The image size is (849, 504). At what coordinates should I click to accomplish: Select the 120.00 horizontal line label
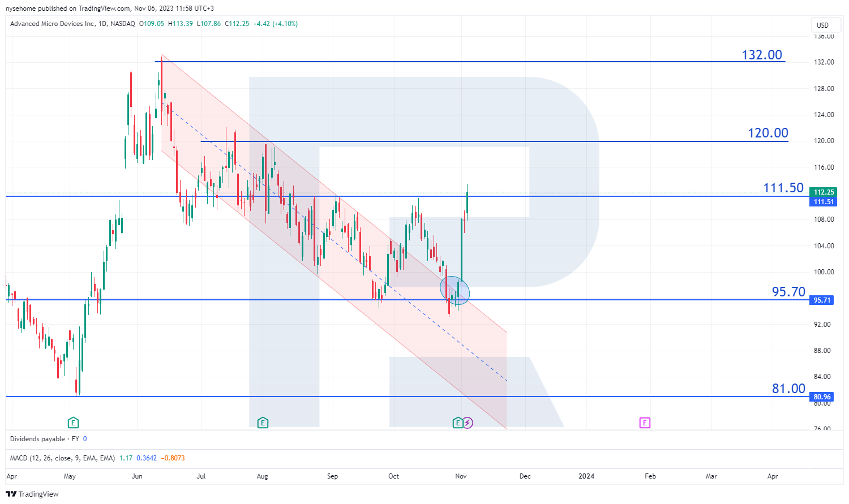coord(768,133)
